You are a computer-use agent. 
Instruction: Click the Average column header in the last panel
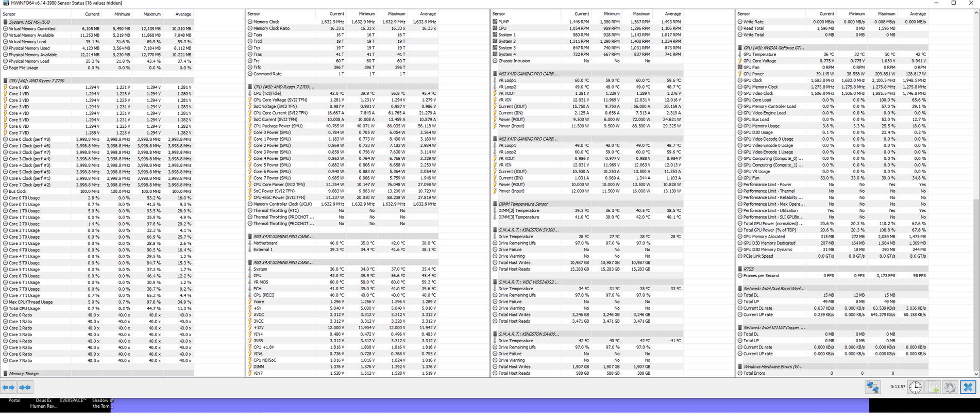coord(912,14)
